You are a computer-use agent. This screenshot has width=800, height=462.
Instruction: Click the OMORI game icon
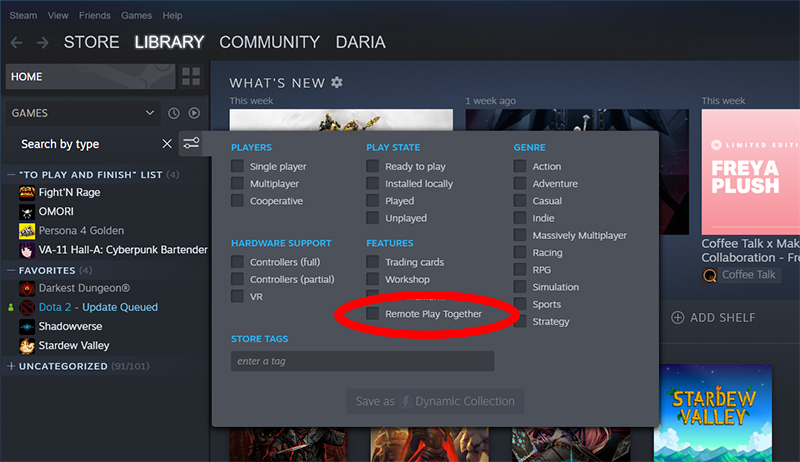(x=27, y=212)
